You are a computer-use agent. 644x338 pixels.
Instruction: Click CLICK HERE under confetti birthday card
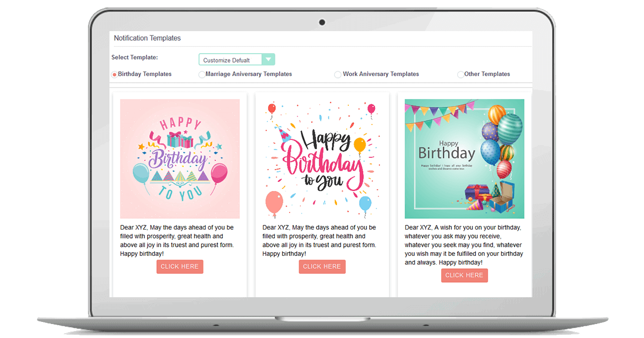[x=322, y=267]
